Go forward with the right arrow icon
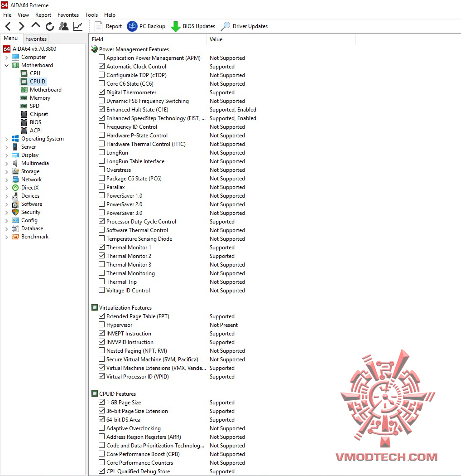 click(21, 26)
